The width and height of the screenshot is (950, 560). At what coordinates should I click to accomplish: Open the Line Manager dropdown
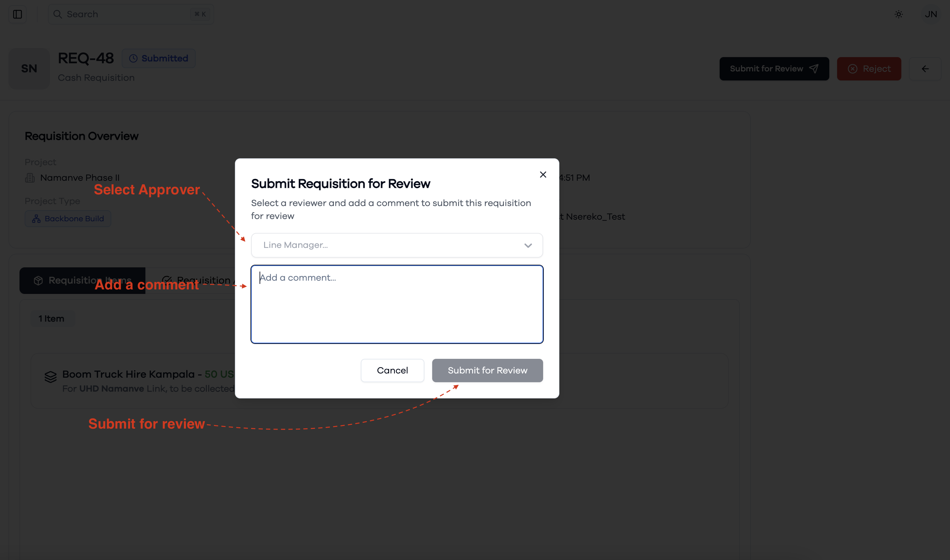[397, 245]
